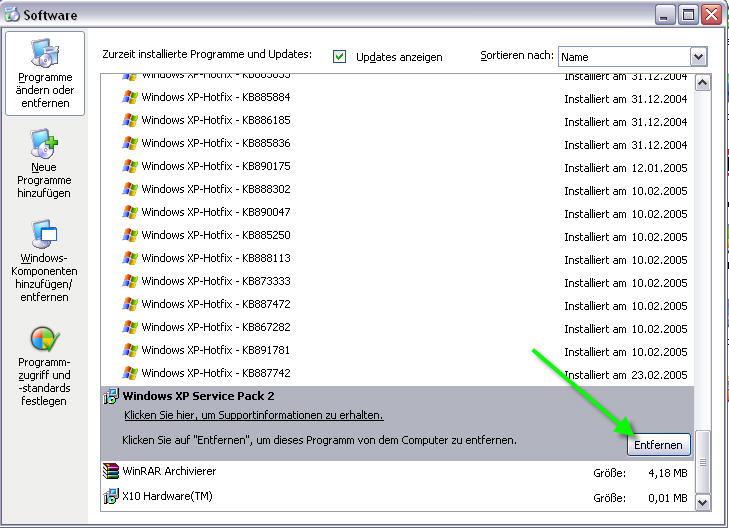The image size is (729, 528).
Task: Select Windows XP-Hotfix - KB888302 entry
Action: [398, 189]
